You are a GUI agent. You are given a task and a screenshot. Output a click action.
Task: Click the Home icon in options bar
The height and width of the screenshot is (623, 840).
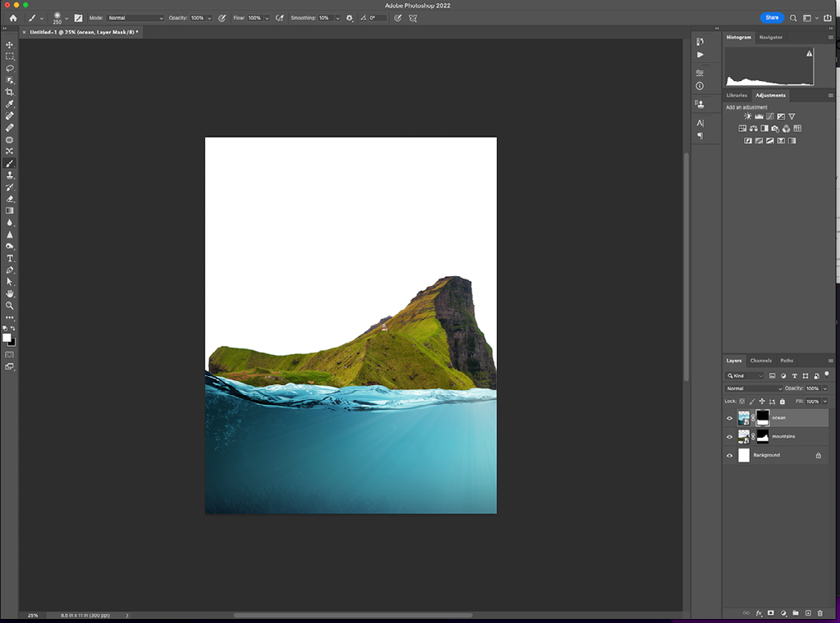[12, 17]
